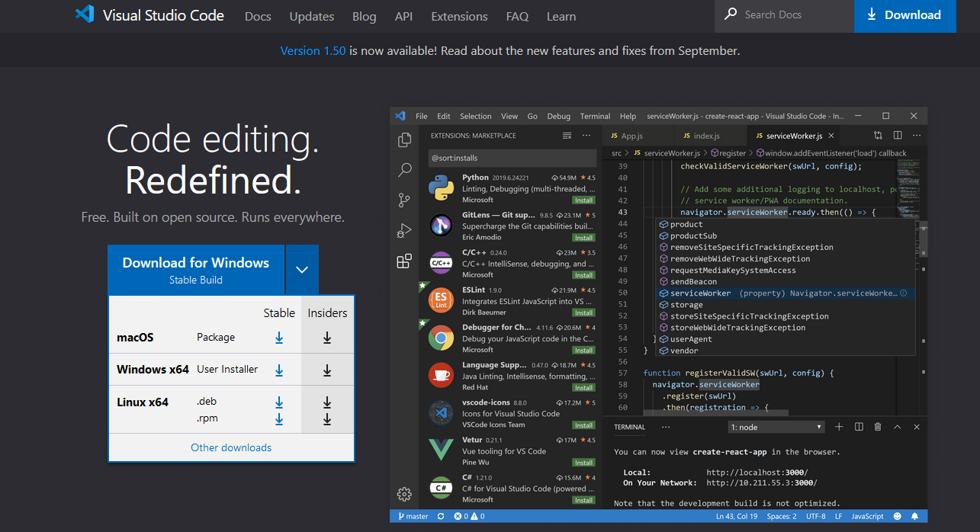Download Windows x64 Insiders arrow
The height and width of the screenshot is (532, 980).
coord(327,370)
